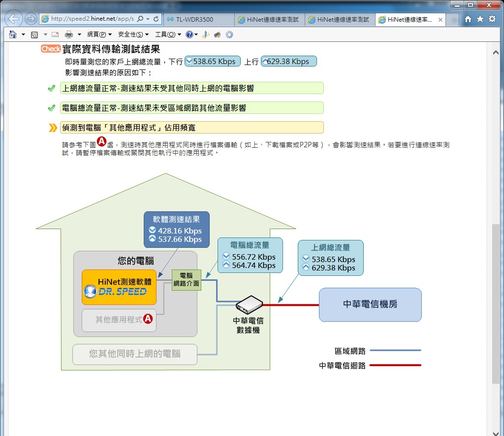This screenshot has height=436, width=504.
Task: Click the 下行 538.65 Kbps value badge
Action: click(x=213, y=61)
